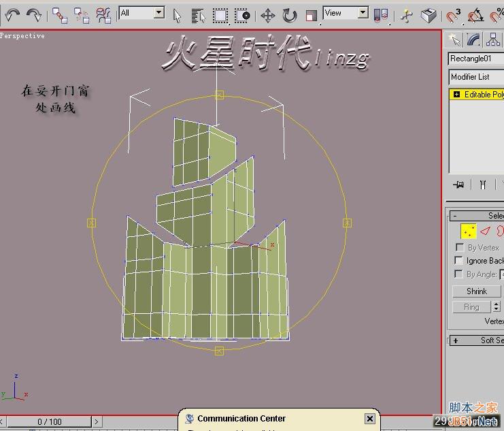Toggle Show End Result icon
504x431 pixels.
[x=482, y=185]
